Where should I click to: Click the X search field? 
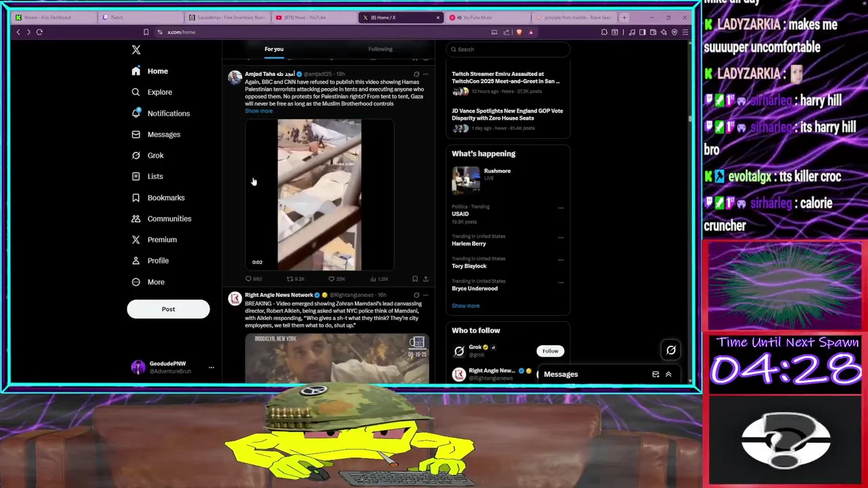pos(507,49)
